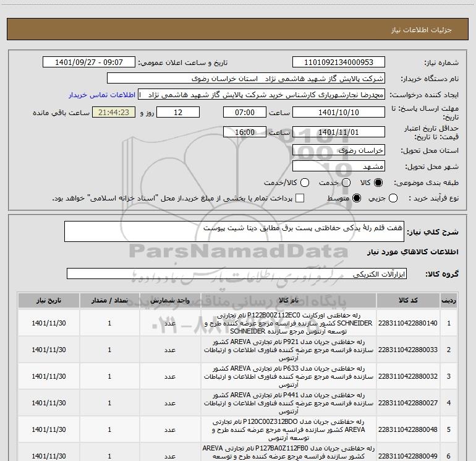
Task: Click the نام کالا column header
Action: (288, 300)
